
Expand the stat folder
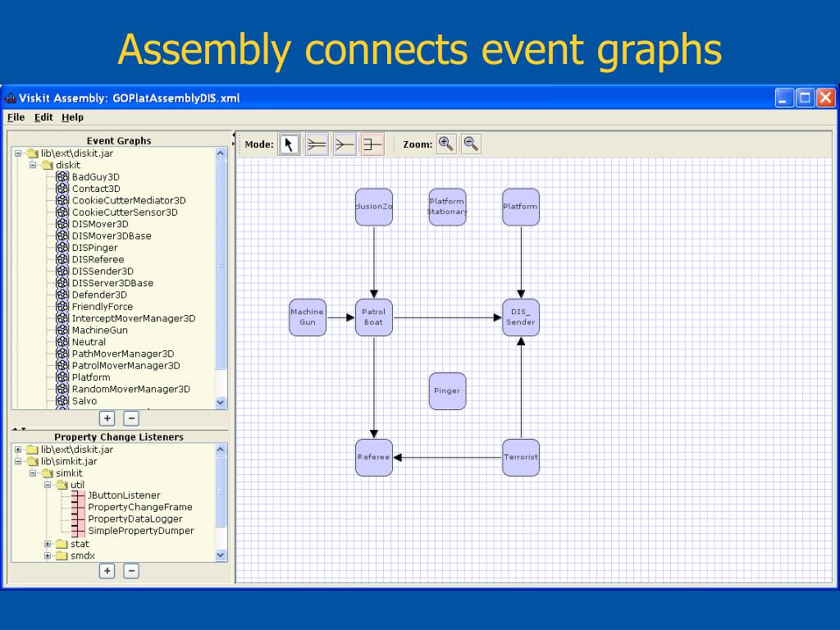(x=48, y=544)
